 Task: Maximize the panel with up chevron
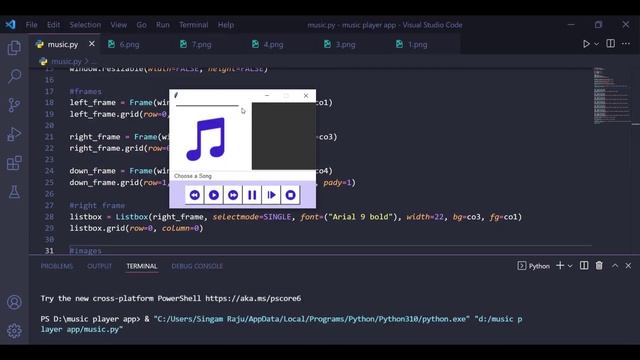[x=615, y=266]
